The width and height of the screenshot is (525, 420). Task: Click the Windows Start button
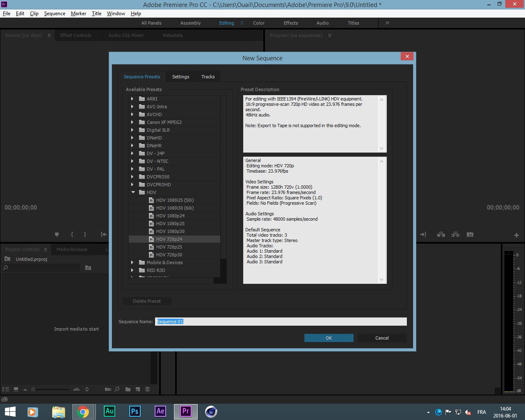click(10, 411)
